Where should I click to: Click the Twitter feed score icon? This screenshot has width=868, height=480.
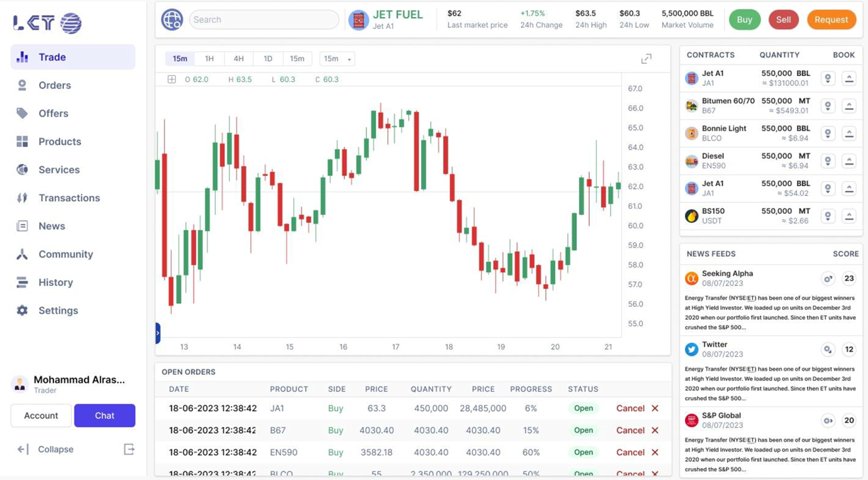[x=828, y=350]
